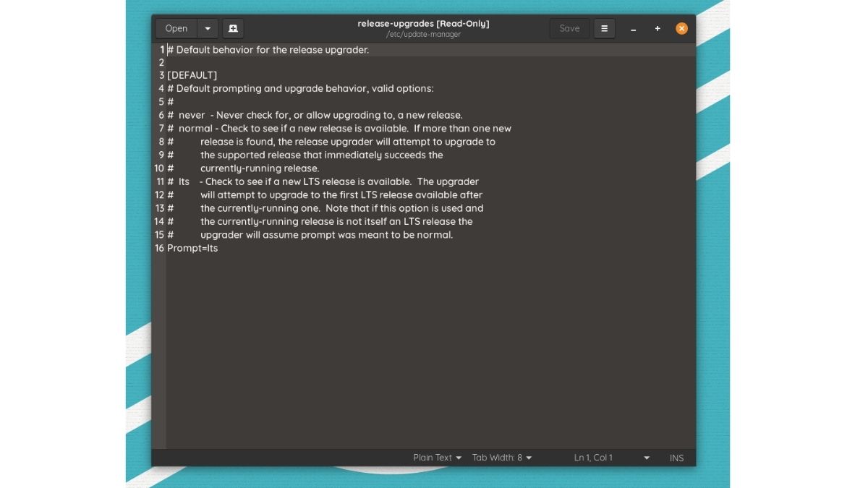Place cursor in line '# Default behavior for the release upgrader.'
This screenshot has width=868, height=488.
point(268,50)
